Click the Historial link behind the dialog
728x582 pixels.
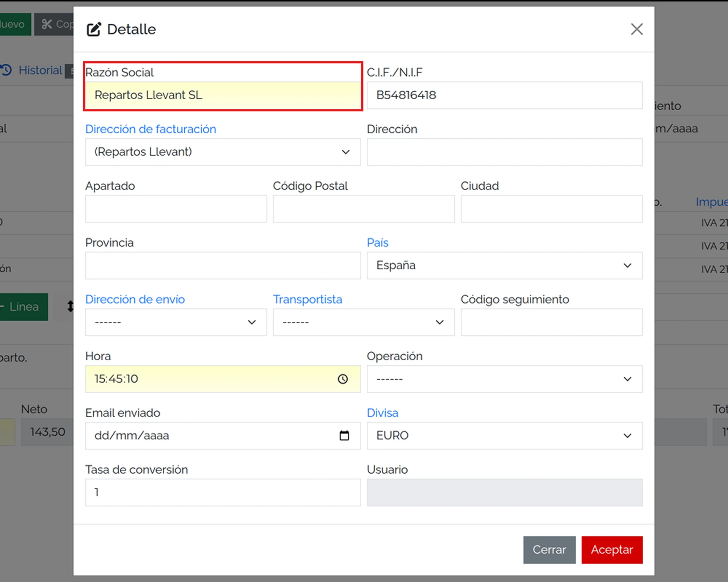[40, 70]
